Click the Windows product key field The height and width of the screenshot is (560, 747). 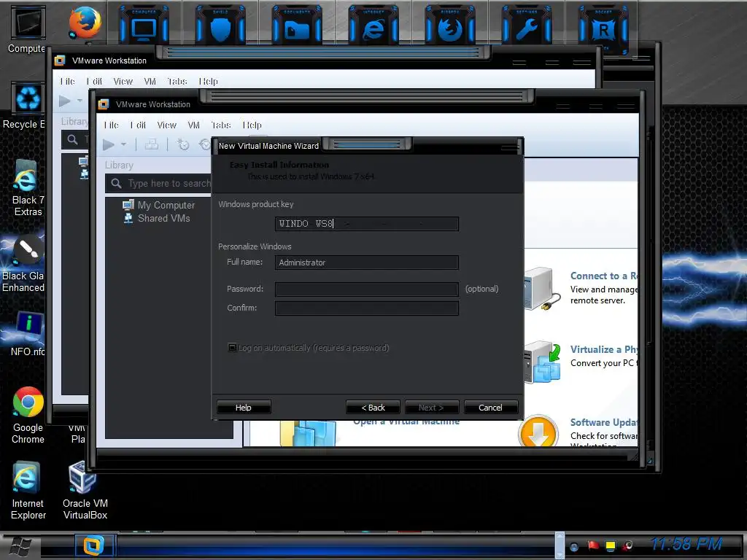(367, 224)
